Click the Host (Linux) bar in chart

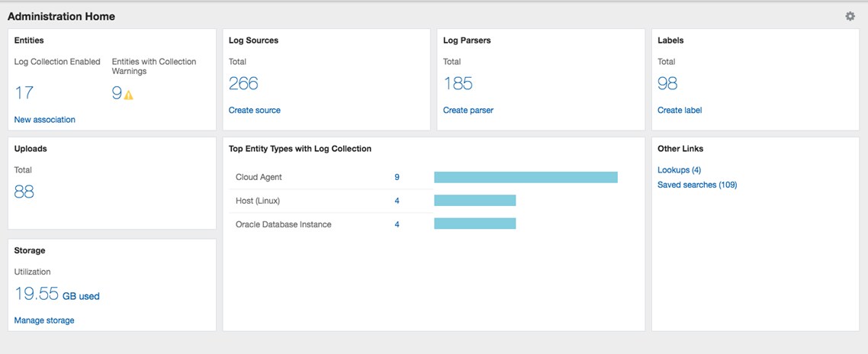tap(474, 201)
